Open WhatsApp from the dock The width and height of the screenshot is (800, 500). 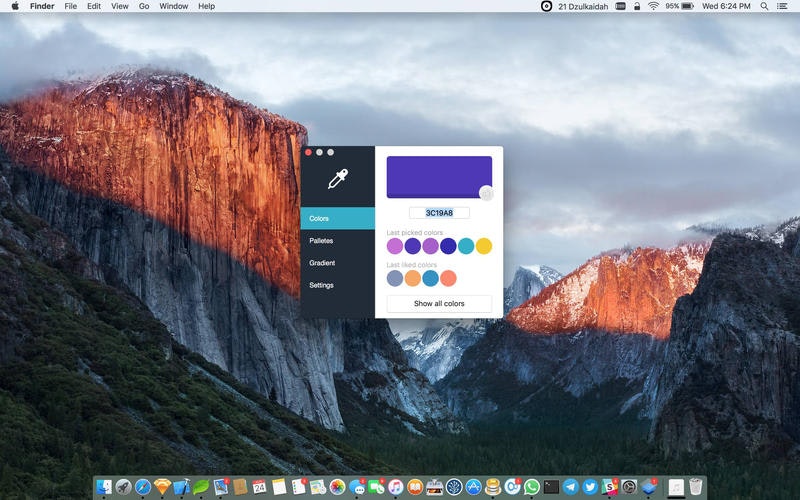(x=532, y=487)
